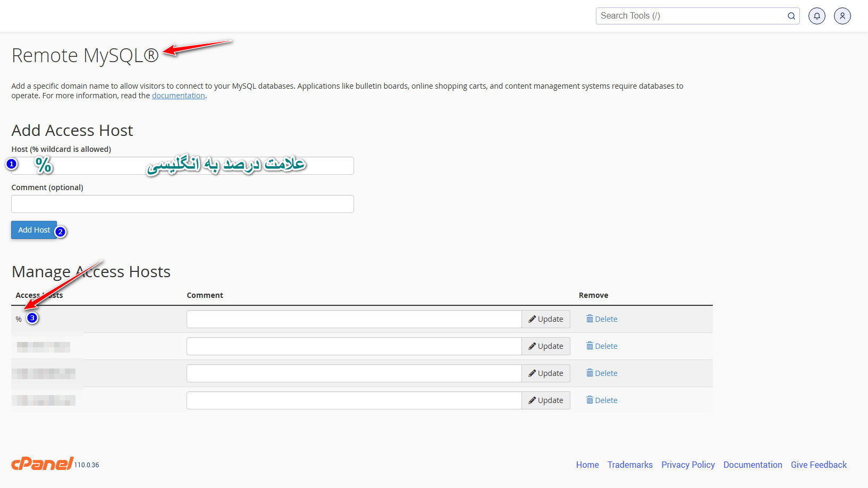This screenshot has height=488, width=868.
Task: Click the comment field next to the % host
Action: click(353, 319)
